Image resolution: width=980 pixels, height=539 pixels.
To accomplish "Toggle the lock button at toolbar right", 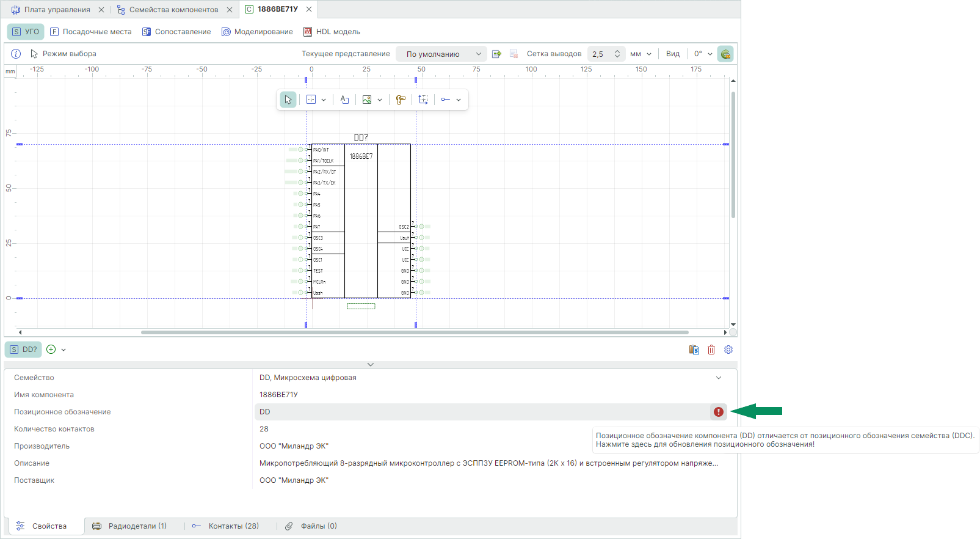I will pos(725,54).
